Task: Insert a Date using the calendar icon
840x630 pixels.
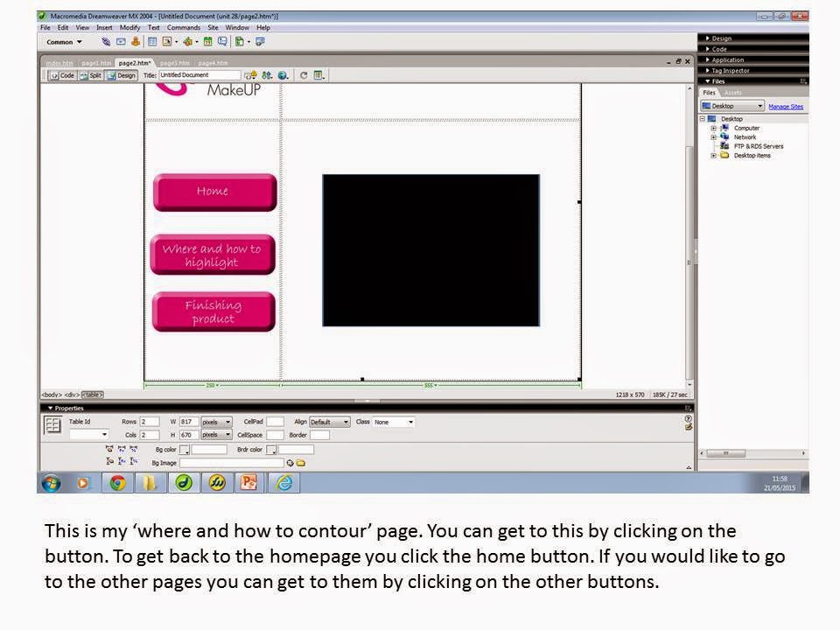Action: 208,42
